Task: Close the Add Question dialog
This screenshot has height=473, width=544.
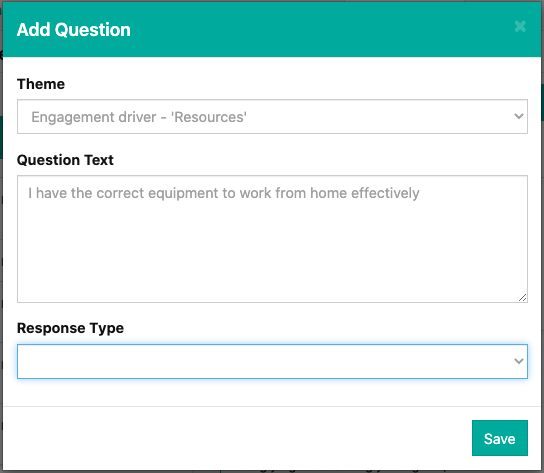Action: pyautogui.click(x=520, y=26)
